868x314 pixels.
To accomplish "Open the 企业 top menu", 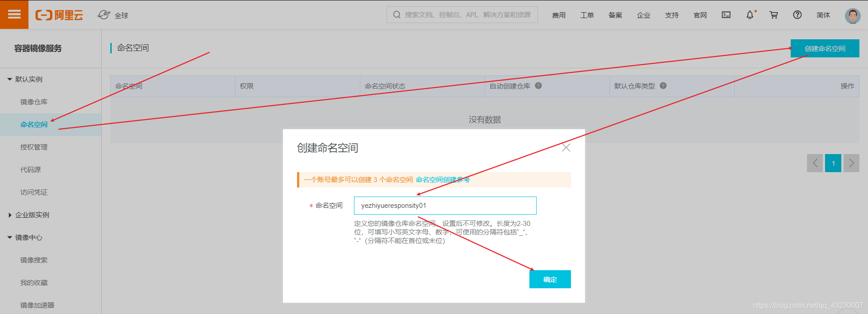I will (644, 15).
